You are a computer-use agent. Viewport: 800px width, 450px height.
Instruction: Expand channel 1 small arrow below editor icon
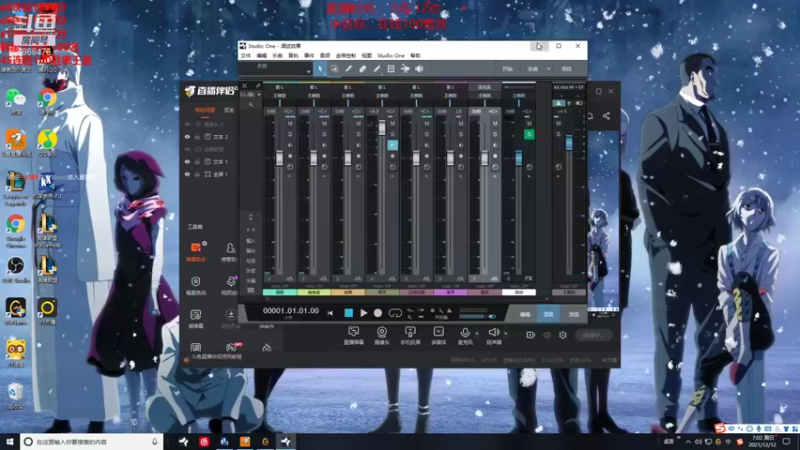(290, 177)
